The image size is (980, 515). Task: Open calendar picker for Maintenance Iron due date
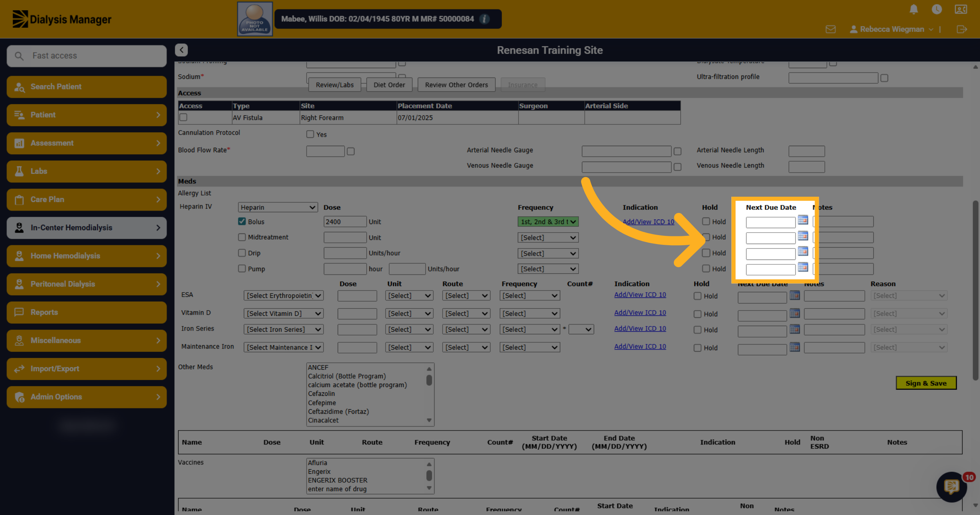click(x=795, y=347)
